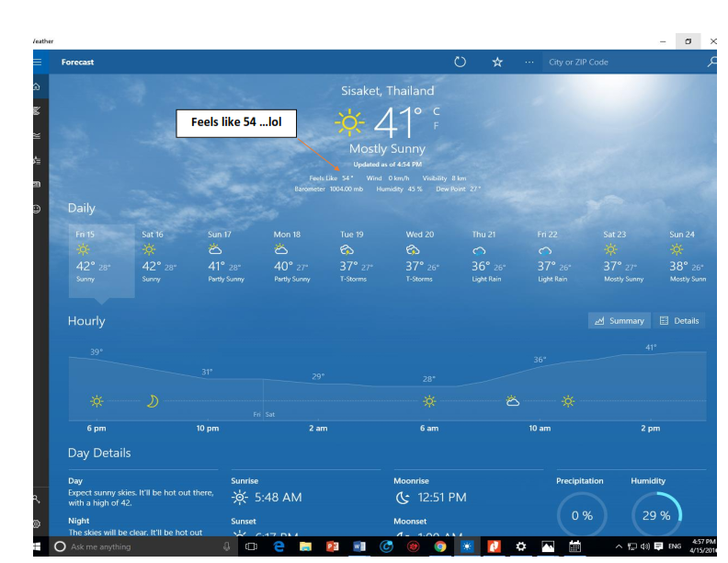Screen dimensions: 728x563
Task: Open News from the sidebar
Action: click(x=37, y=184)
